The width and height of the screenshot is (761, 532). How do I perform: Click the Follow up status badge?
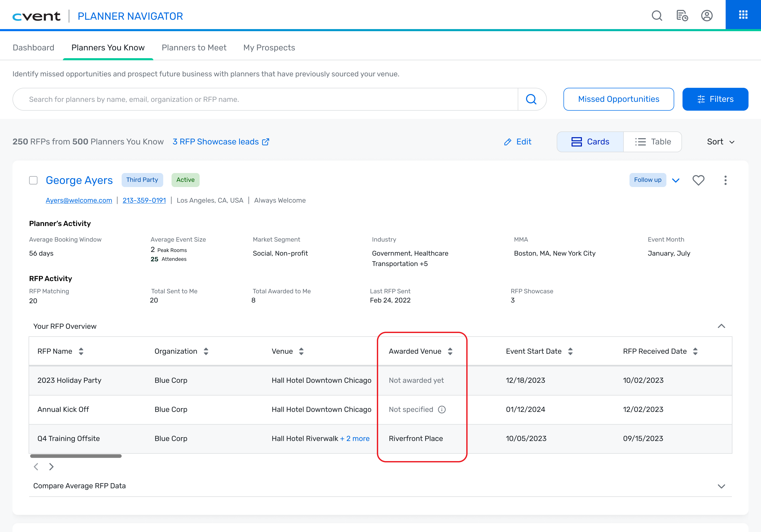point(648,180)
